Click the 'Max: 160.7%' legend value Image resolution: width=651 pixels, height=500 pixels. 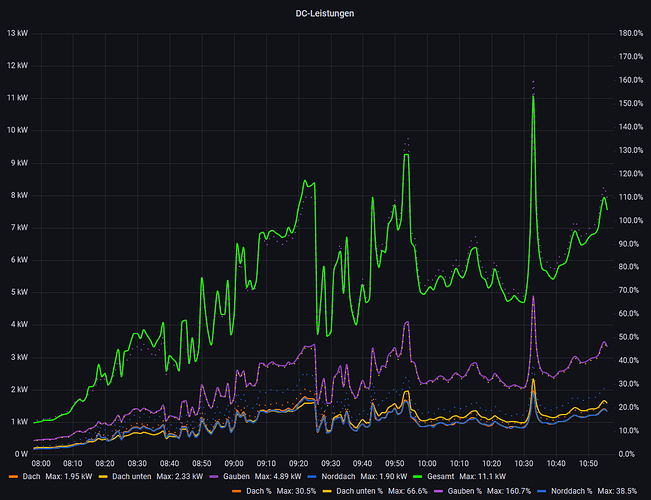pyautogui.click(x=509, y=491)
